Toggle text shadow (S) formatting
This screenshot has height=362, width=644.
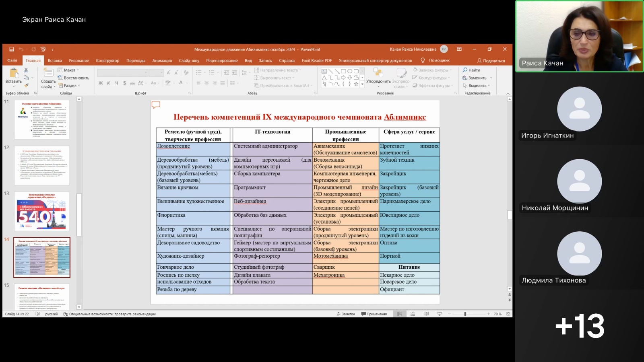click(124, 83)
